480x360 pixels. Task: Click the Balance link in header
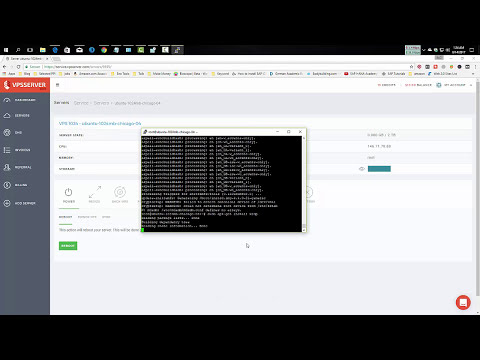click(418, 85)
